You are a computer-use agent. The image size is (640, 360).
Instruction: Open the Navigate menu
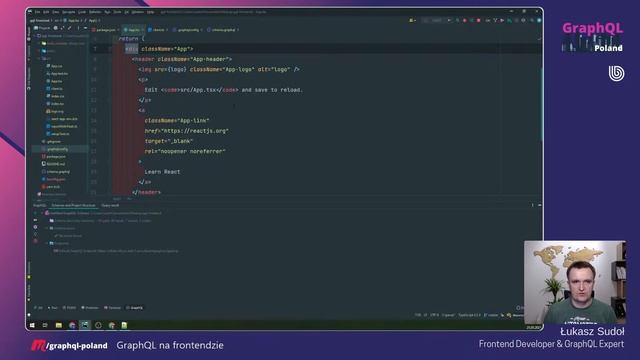[69, 12]
